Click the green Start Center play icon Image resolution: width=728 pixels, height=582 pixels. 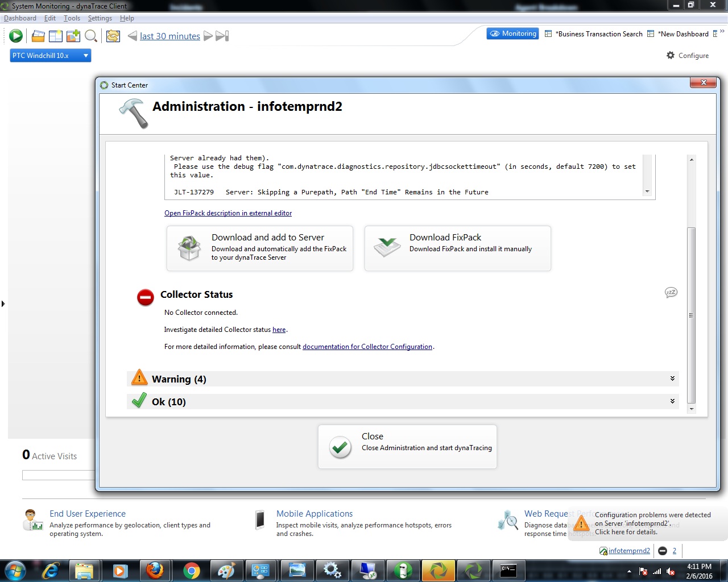coord(16,36)
